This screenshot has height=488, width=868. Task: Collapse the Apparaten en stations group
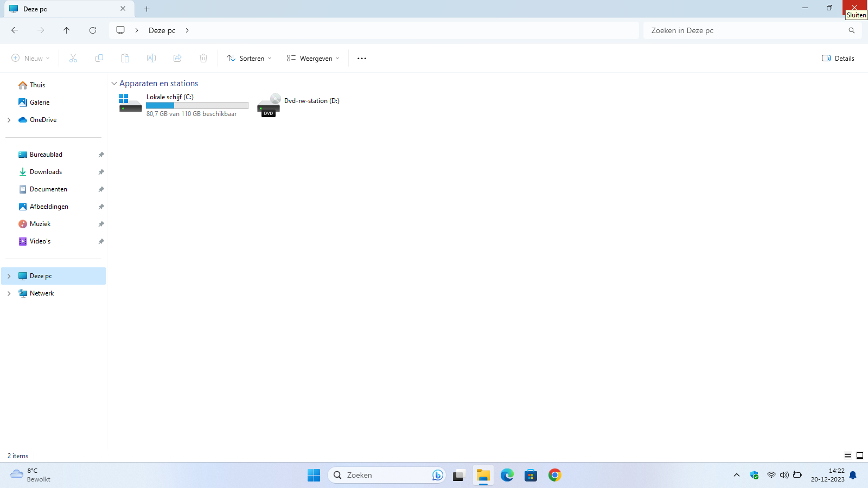pos(114,84)
